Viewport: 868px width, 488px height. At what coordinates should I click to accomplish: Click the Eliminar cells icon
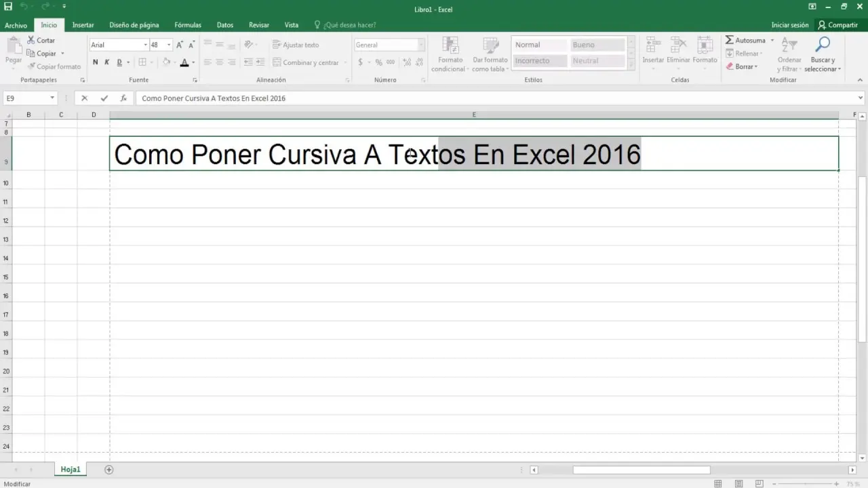click(x=678, y=45)
